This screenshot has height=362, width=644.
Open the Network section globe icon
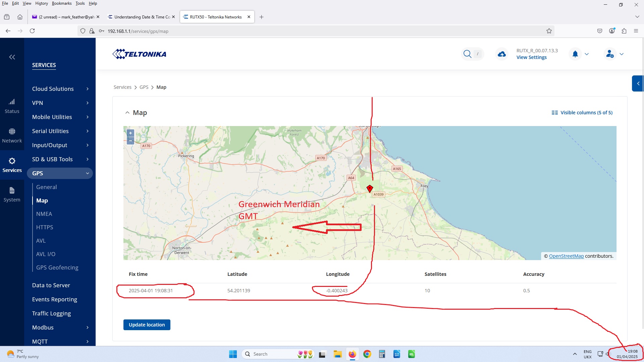coord(12,131)
